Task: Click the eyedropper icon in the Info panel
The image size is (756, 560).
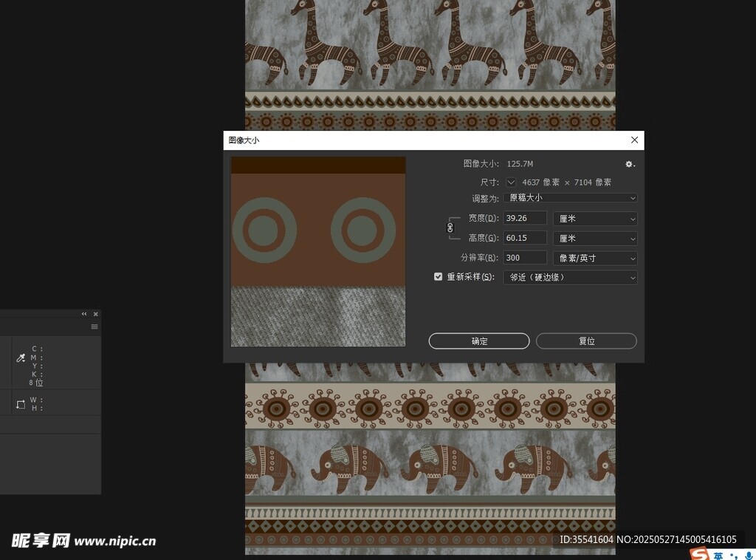Action: (21, 358)
